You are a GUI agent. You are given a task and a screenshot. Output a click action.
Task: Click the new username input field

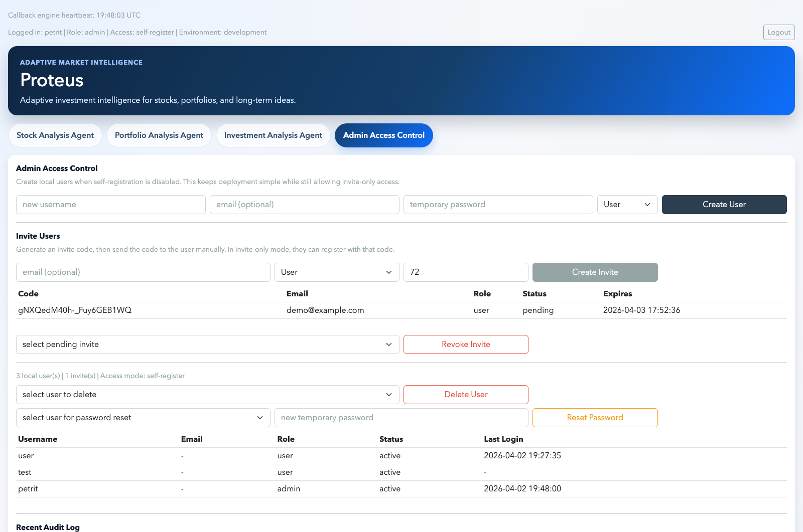tap(110, 204)
